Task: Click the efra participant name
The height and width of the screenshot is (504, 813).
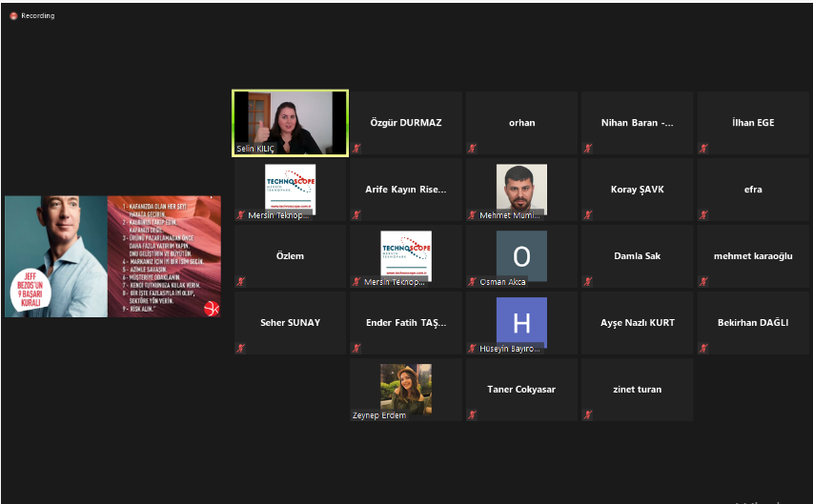Action: coord(753,190)
